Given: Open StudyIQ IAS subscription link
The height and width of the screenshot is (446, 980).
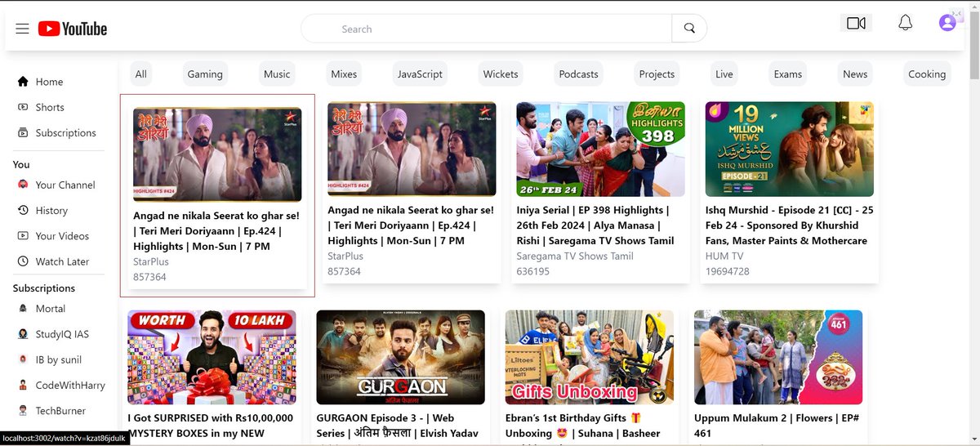Looking at the screenshot, I should pyautogui.click(x=62, y=334).
